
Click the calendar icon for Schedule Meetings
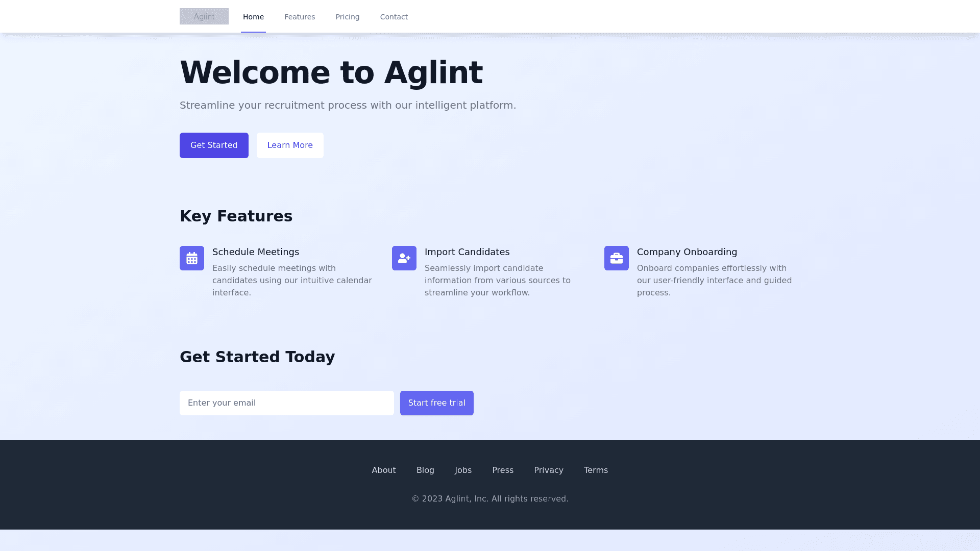(x=192, y=258)
